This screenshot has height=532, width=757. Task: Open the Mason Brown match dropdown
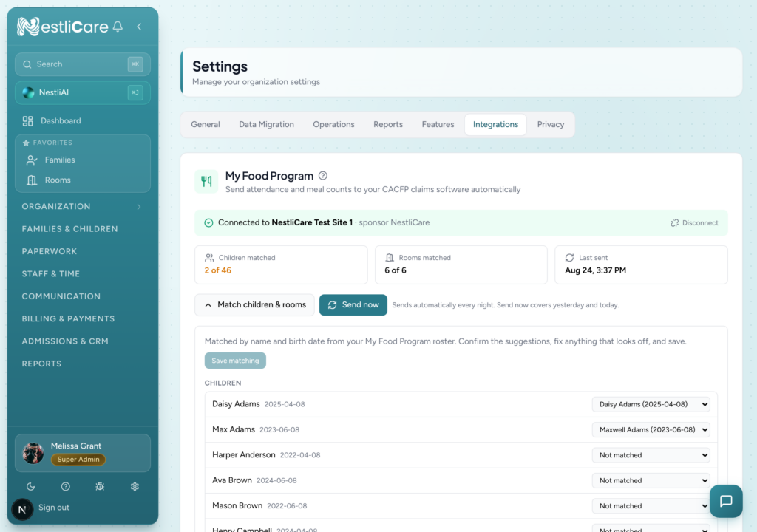651,506
